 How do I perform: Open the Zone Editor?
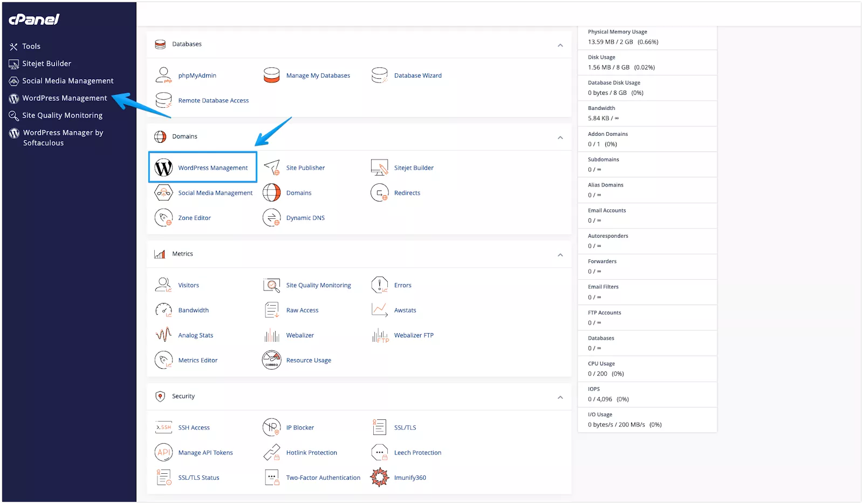pyautogui.click(x=194, y=218)
